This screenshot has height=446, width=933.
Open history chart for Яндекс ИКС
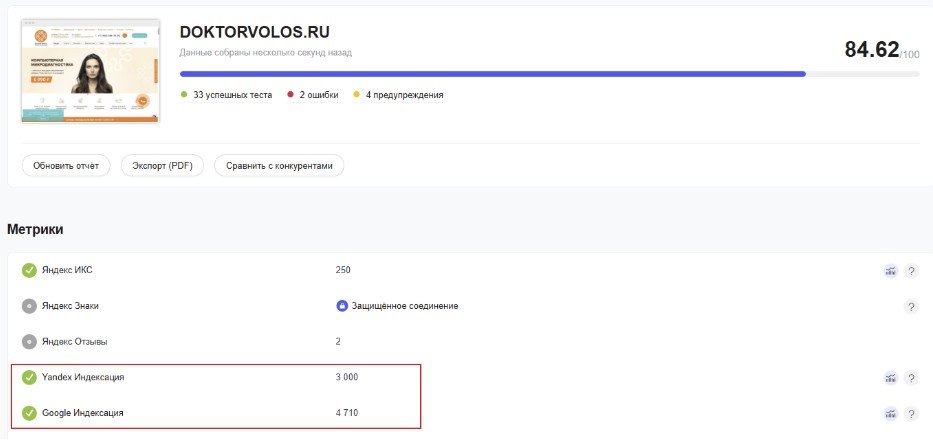tap(890, 270)
